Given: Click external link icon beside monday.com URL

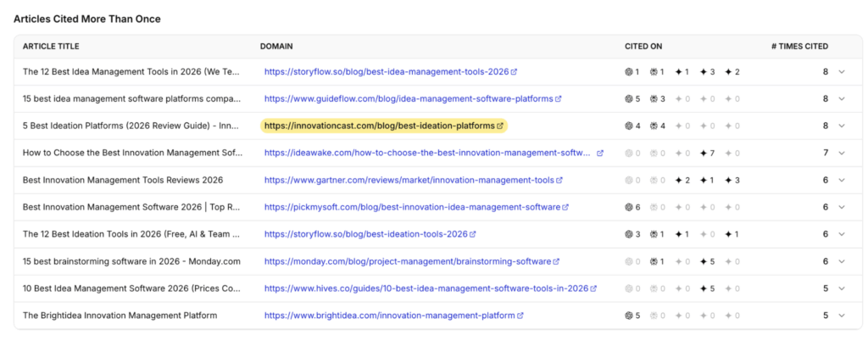Looking at the screenshot, I should pyautogui.click(x=556, y=262).
